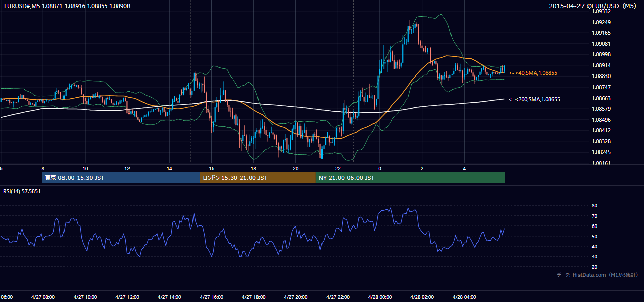This screenshot has height=302, width=644.
Task: Click price level 1.08747 on the axis
Action: 601,87
